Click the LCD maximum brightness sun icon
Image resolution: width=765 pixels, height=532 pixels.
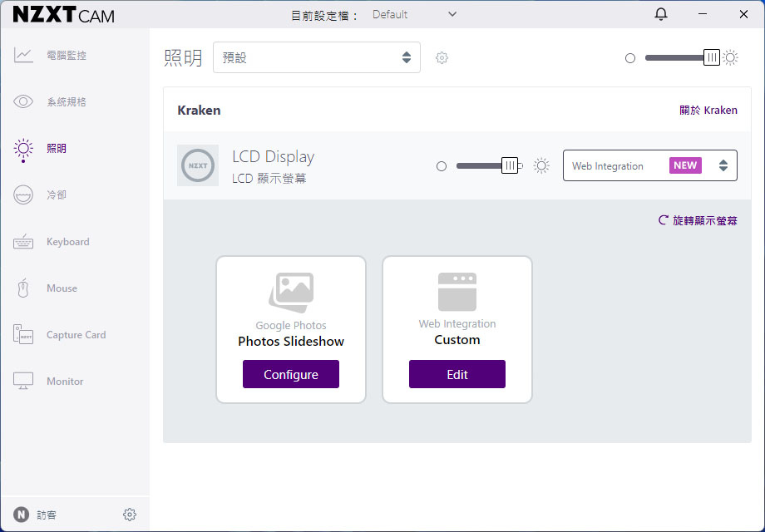pyautogui.click(x=541, y=165)
